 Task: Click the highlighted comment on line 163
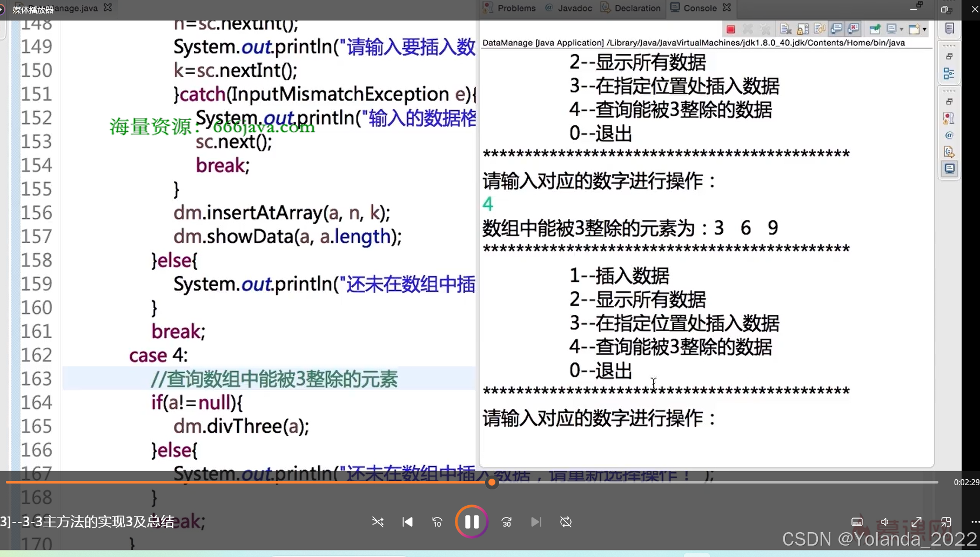274,379
